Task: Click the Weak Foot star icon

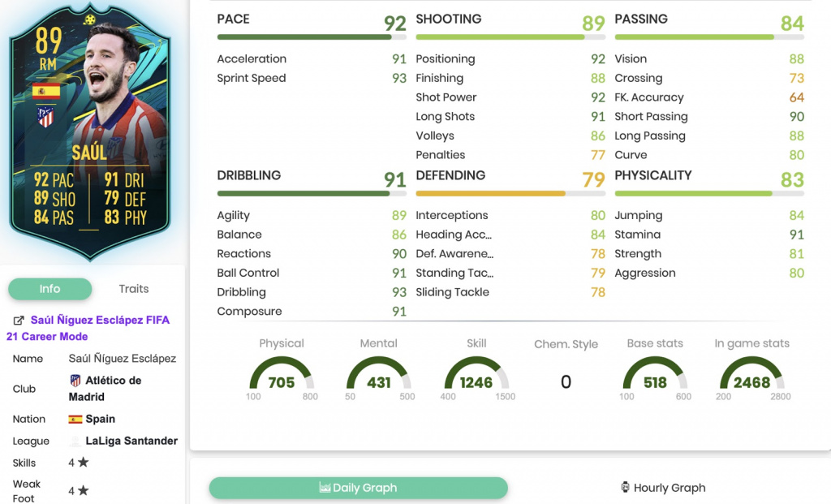Action: (x=84, y=490)
